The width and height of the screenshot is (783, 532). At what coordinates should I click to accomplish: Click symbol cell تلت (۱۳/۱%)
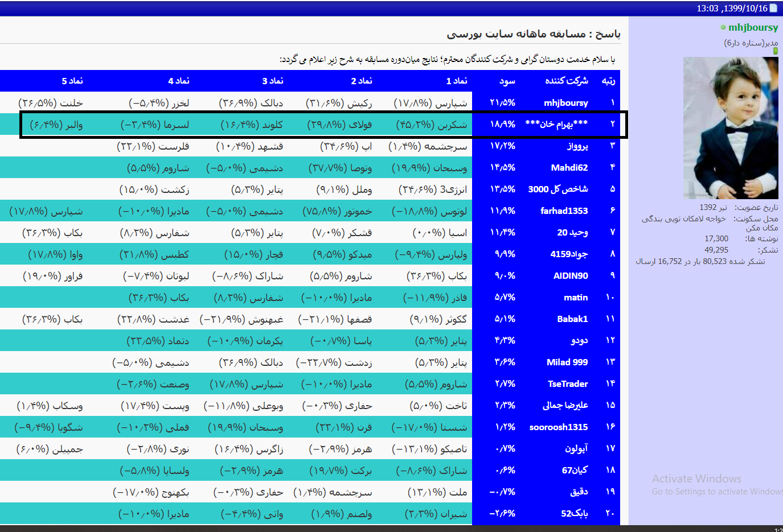pyautogui.click(x=437, y=492)
